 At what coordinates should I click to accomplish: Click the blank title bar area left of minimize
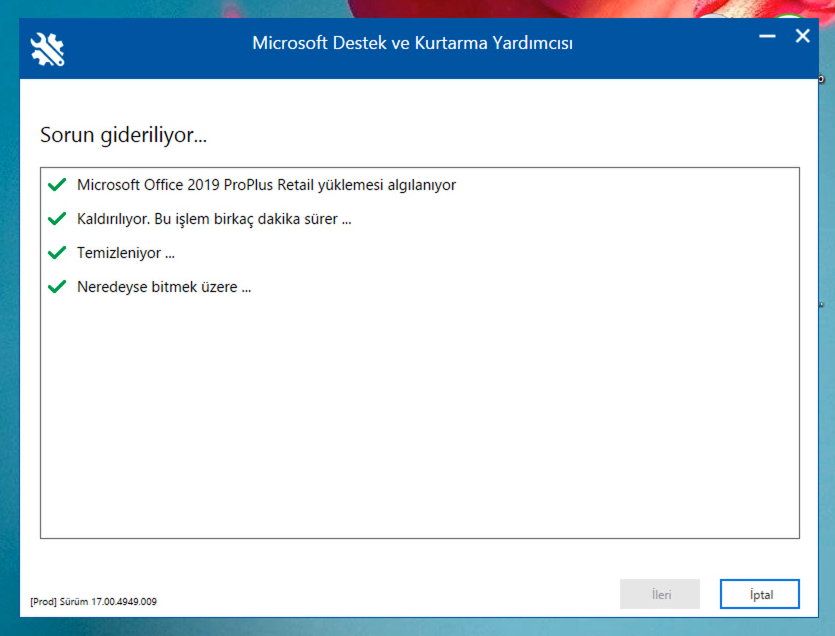680,45
